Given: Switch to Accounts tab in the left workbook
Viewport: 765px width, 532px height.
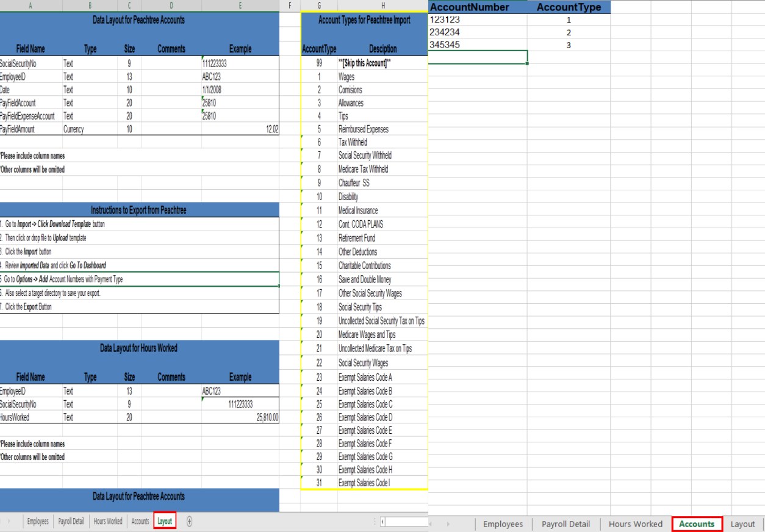Looking at the screenshot, I should tap(140, 522).
